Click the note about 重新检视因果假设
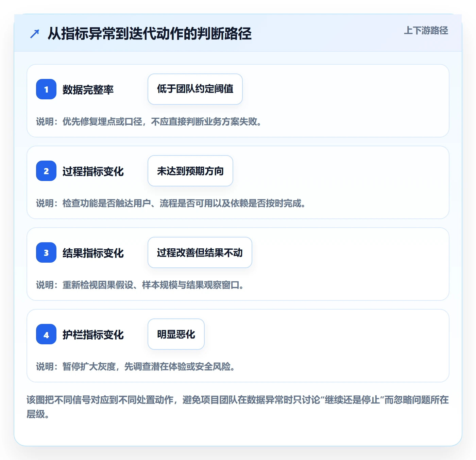 (140, 285)
